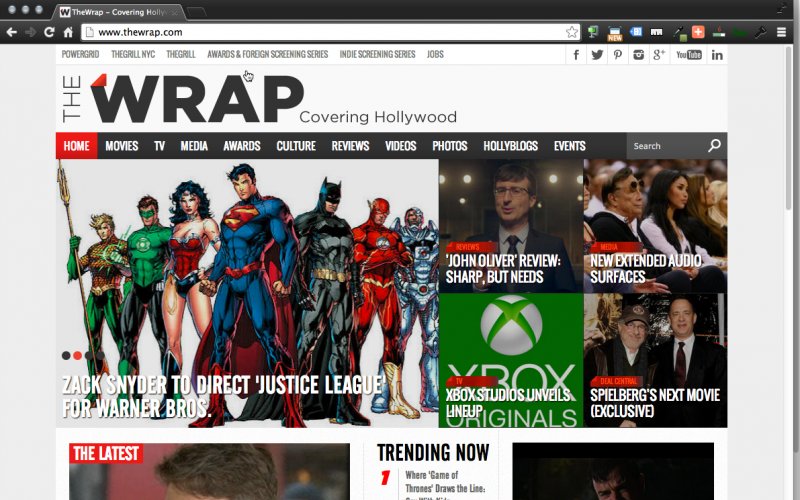Select the TheWrap browser tab
The height and width of the screenshot is (500, 800).
pos(118,12)
